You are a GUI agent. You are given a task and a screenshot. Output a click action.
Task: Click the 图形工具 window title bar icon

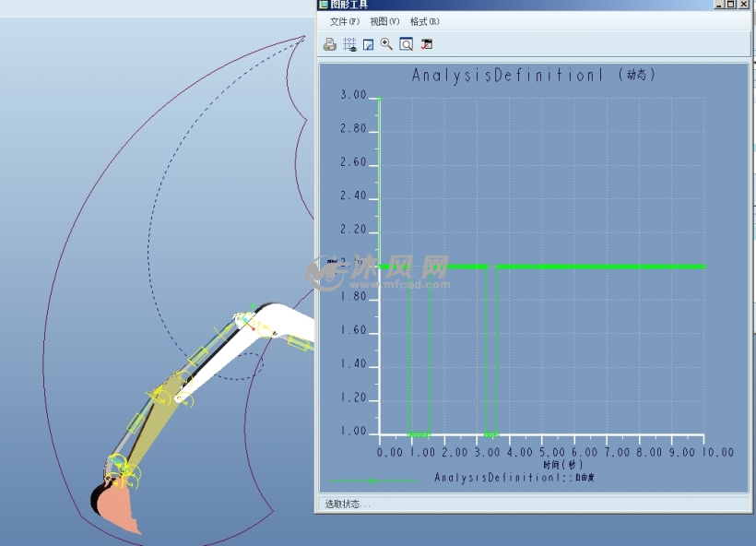coord(324,5)
